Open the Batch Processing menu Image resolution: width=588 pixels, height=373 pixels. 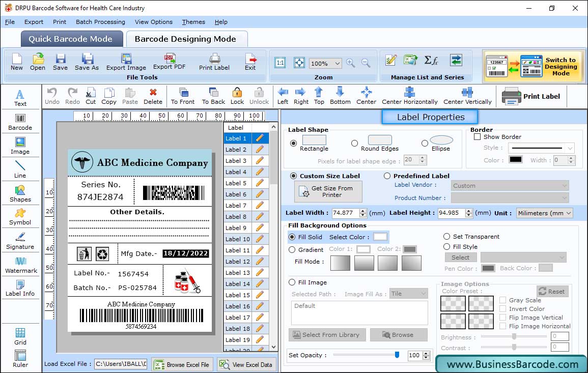coord(100,22)
